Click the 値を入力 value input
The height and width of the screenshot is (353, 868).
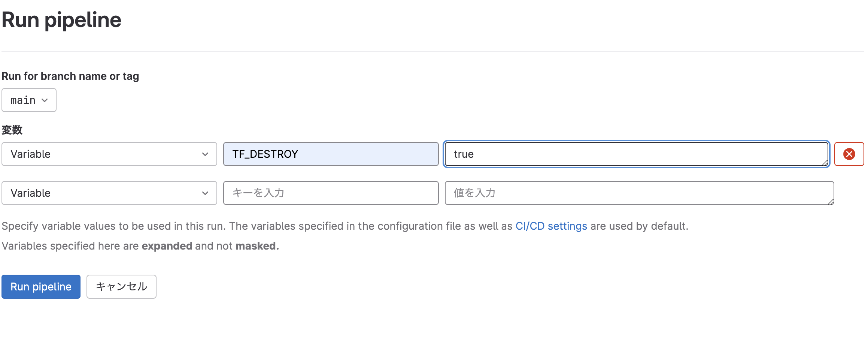(640, 193)
